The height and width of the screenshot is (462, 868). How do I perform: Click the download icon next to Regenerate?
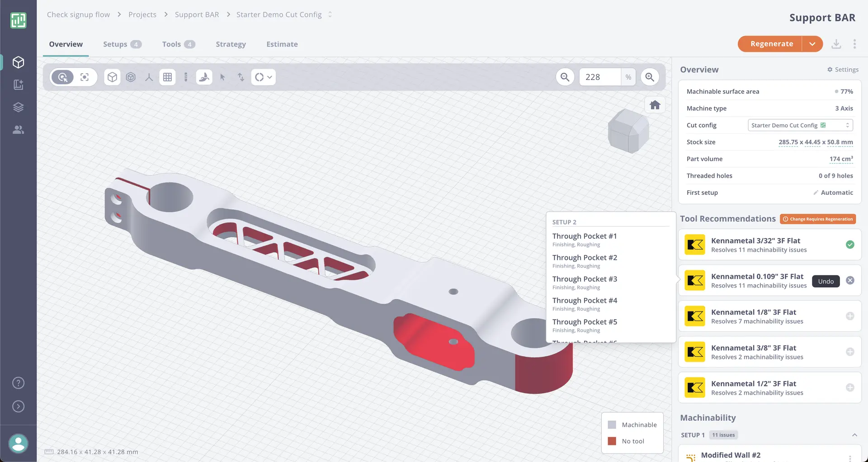(836, 44)
